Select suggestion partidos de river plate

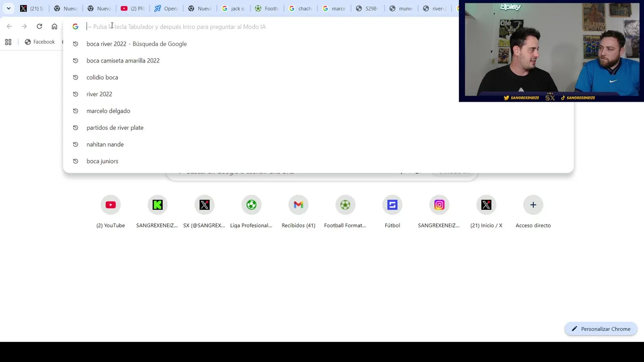tap(318, 128)
